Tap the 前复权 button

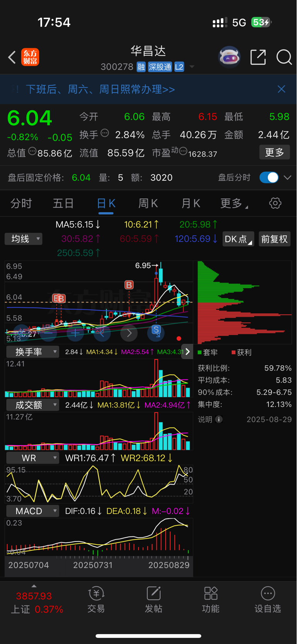coord(275,239)
